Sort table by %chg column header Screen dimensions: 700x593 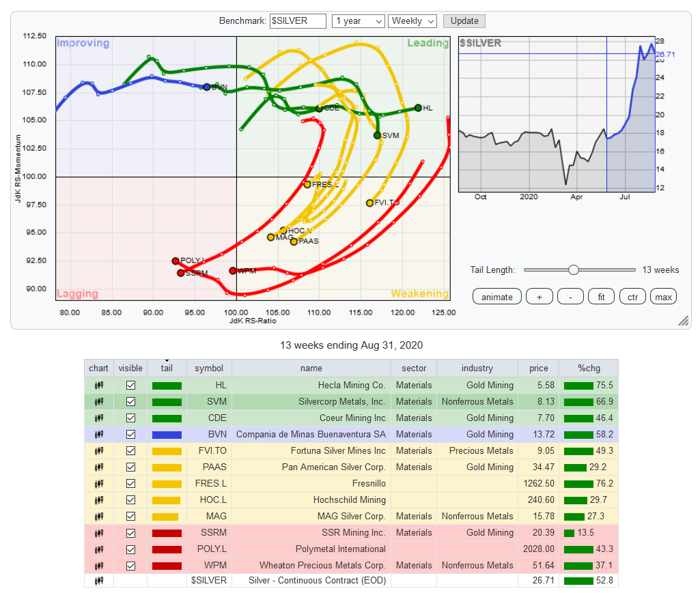589,368
